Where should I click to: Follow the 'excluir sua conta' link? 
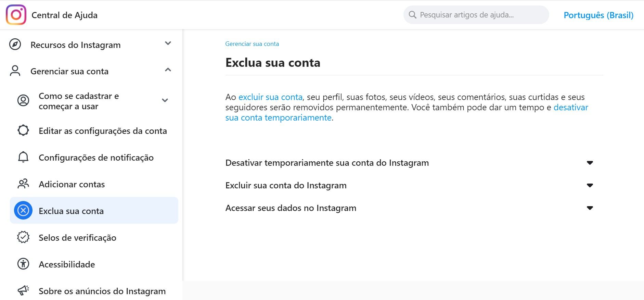click(270, 97)
